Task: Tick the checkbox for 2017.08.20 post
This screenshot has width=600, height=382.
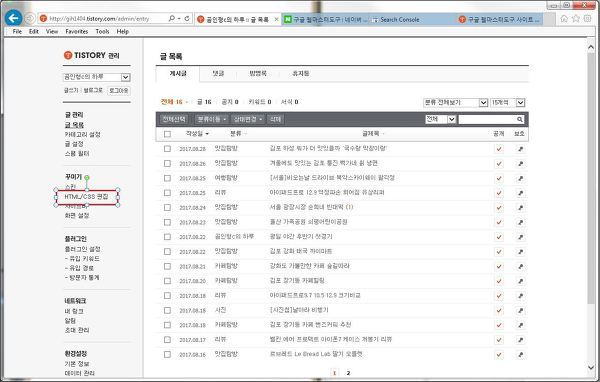Action: 167,281
